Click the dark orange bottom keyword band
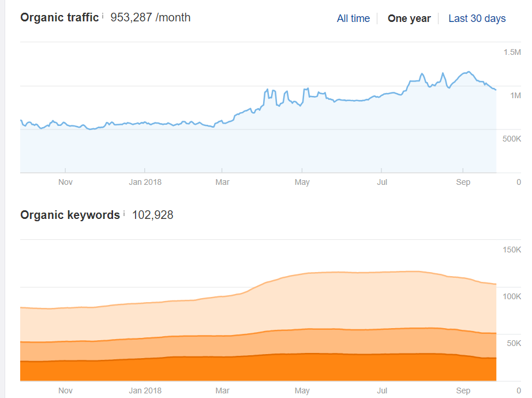 coord(258,369)
